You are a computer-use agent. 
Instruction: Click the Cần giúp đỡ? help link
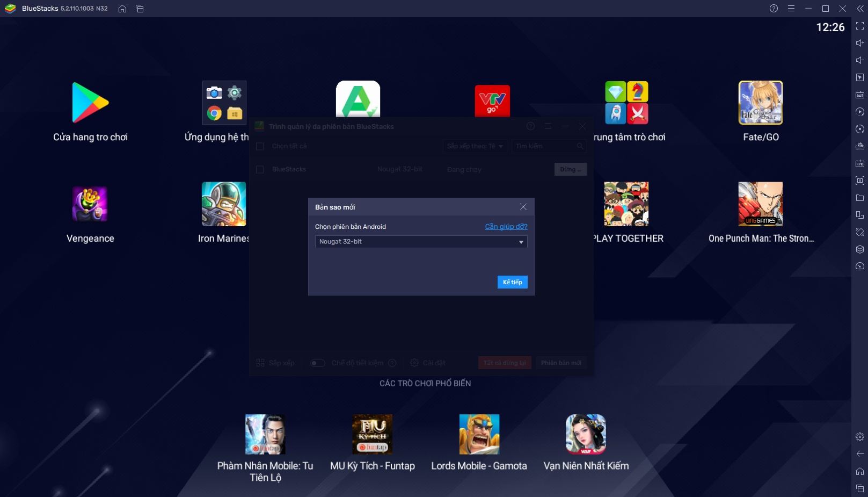(x=506, y=227)
